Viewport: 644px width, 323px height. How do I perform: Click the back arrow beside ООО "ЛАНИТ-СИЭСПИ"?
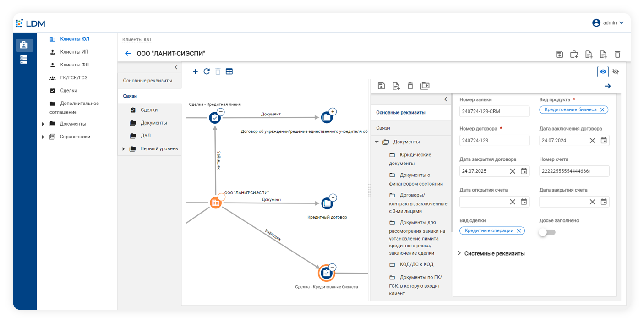tap(128, 54)
